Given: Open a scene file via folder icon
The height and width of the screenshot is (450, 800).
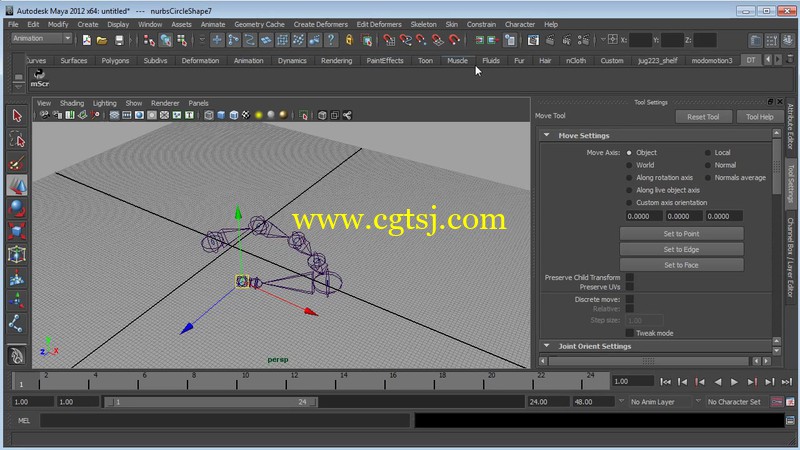Looking at the screenshot, I should [102, 40].
